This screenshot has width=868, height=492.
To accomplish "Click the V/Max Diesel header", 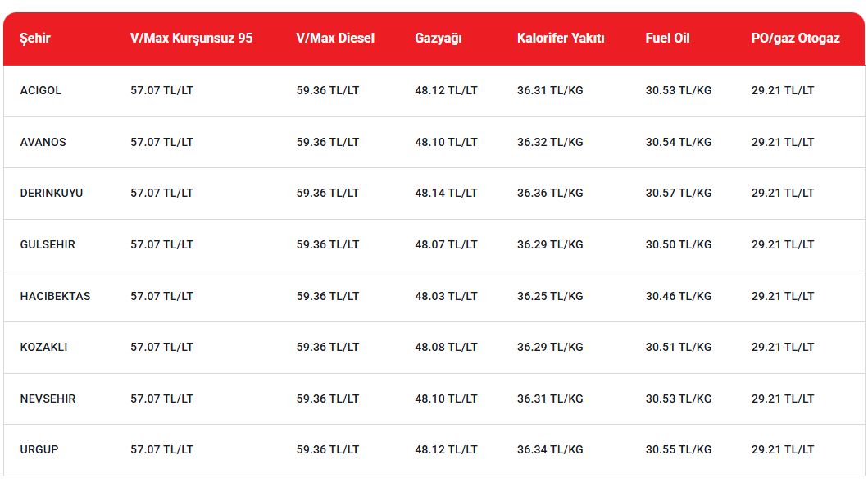I will [335, 38].
